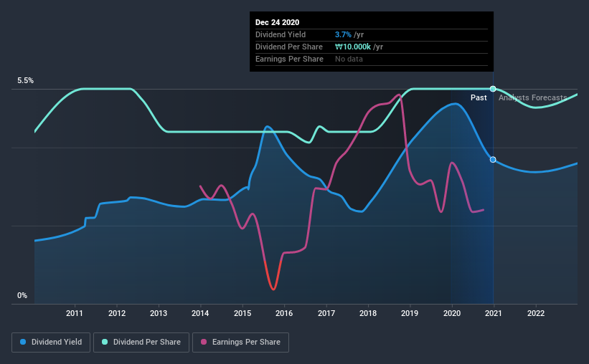
Task: Click the blue Dividend Yield legend dot
Action: [x=23, y=342]
